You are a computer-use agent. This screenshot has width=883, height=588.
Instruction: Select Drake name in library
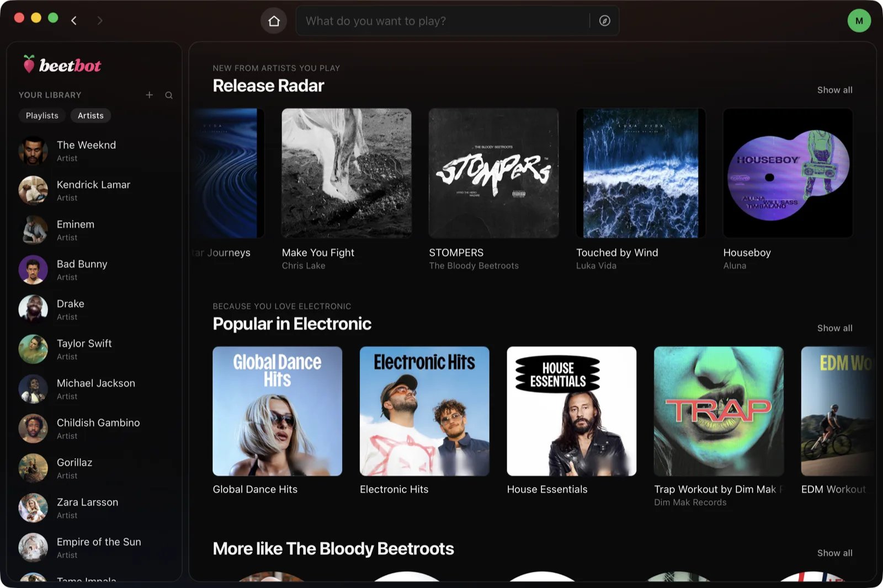[x=71, y=304]
